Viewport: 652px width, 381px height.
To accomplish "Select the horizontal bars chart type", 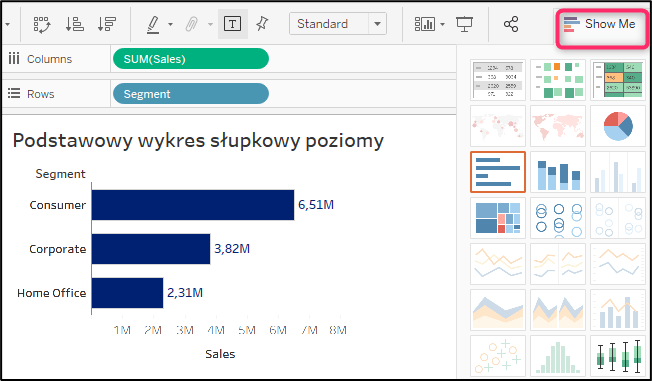I will click(498, 172).
